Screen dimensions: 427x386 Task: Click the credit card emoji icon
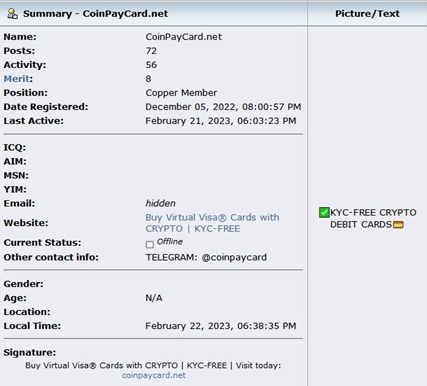click(398, 225)
